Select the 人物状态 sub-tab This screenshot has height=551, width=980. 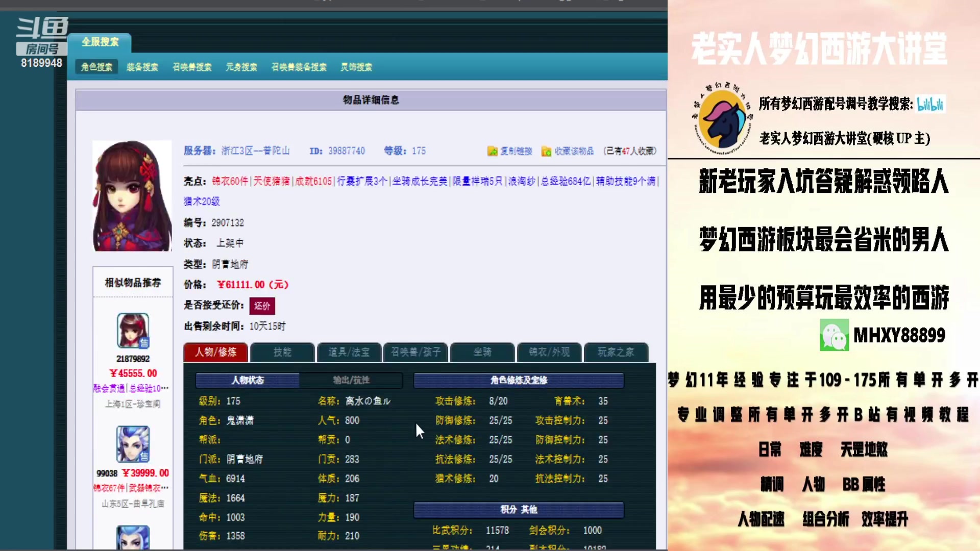tap(248, 380)
